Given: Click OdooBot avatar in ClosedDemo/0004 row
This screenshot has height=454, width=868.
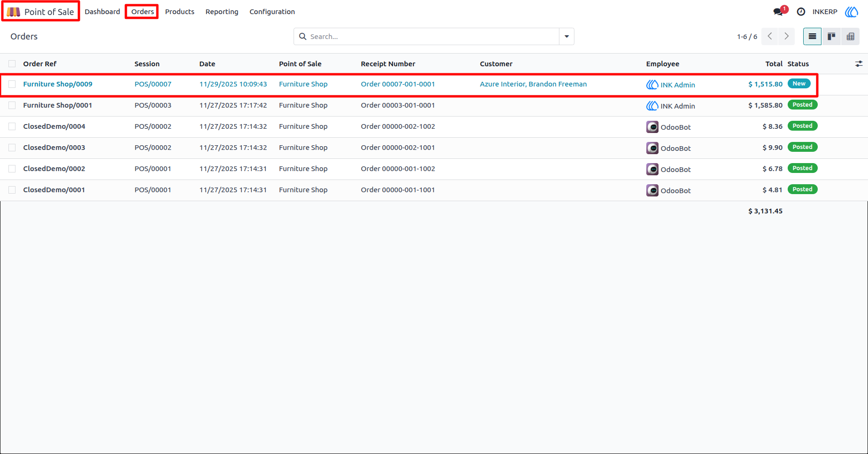Looking at the screenshot, I should 652,127.
